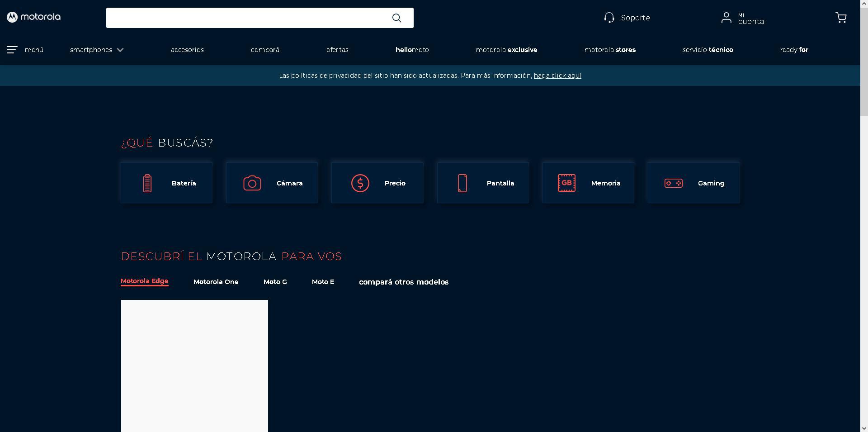The width and height of the screenshot is (868, 432).
Task: Switch to the Motorola One tab
Action: [216, 282]
